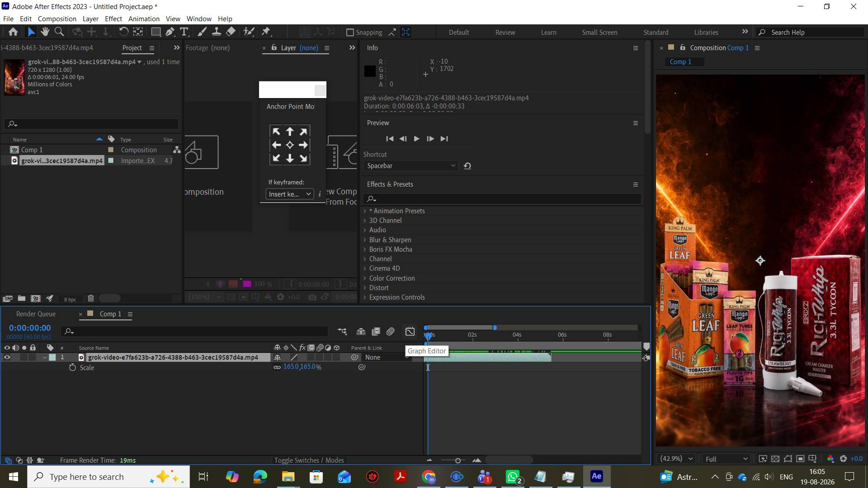The image size is (868, 488).
Task: Click the delete trash icon in Project panel
Action: 91,298
